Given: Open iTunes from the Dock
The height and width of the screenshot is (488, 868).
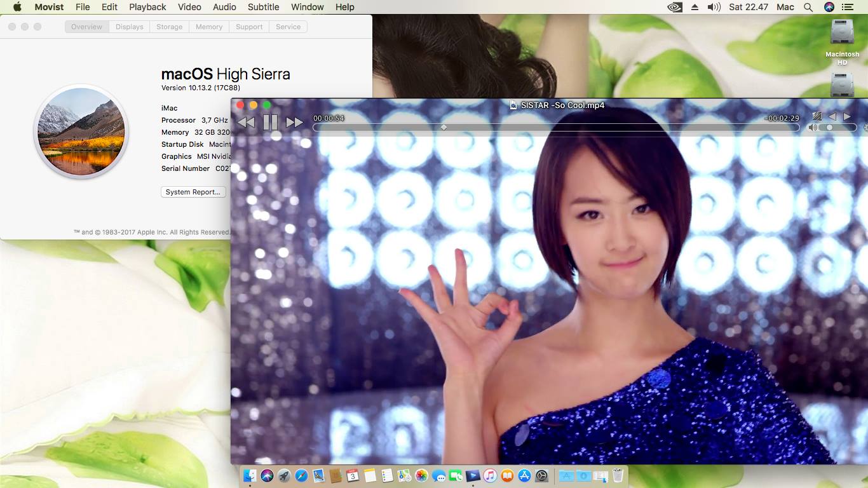Looking at the screenshot, I should tap(490, 475).
